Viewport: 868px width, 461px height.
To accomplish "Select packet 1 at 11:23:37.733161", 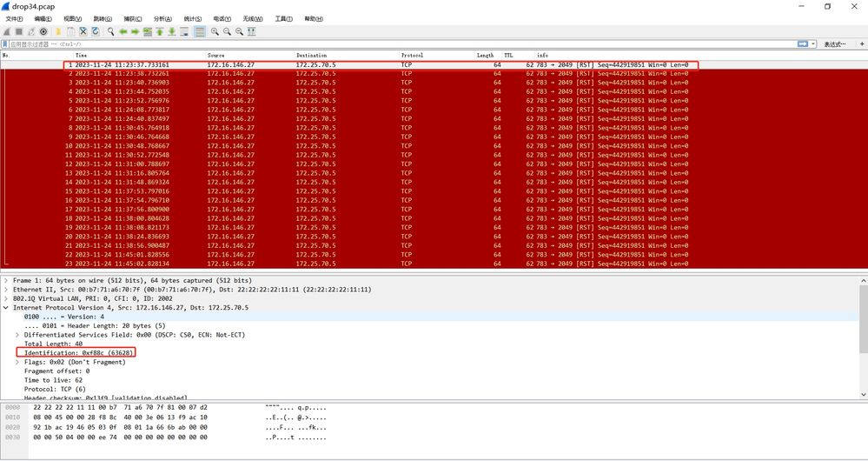I will (x=434, y=65).
